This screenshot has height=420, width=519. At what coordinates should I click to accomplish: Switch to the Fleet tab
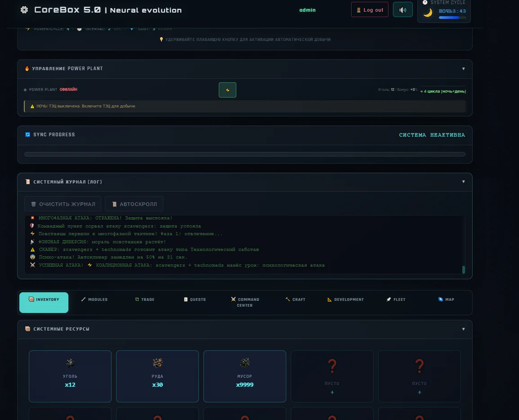click(x=396, y=299)
